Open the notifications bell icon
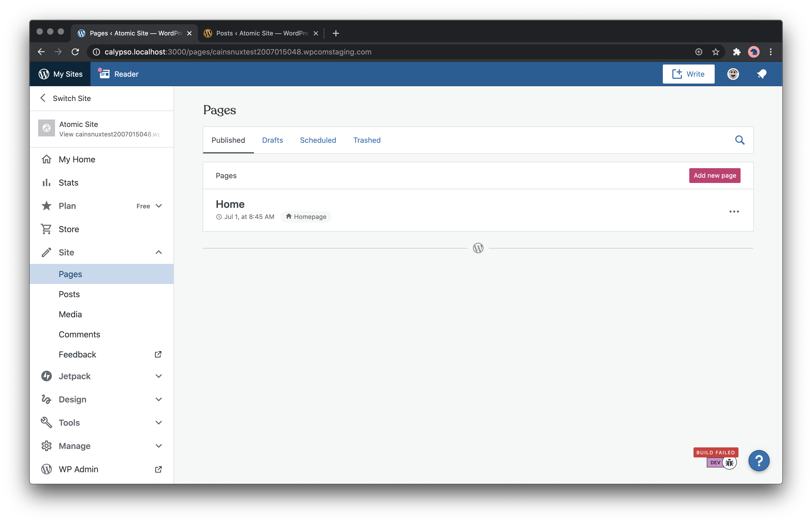Viewport: 812px width, 523px height. point(761,74)
